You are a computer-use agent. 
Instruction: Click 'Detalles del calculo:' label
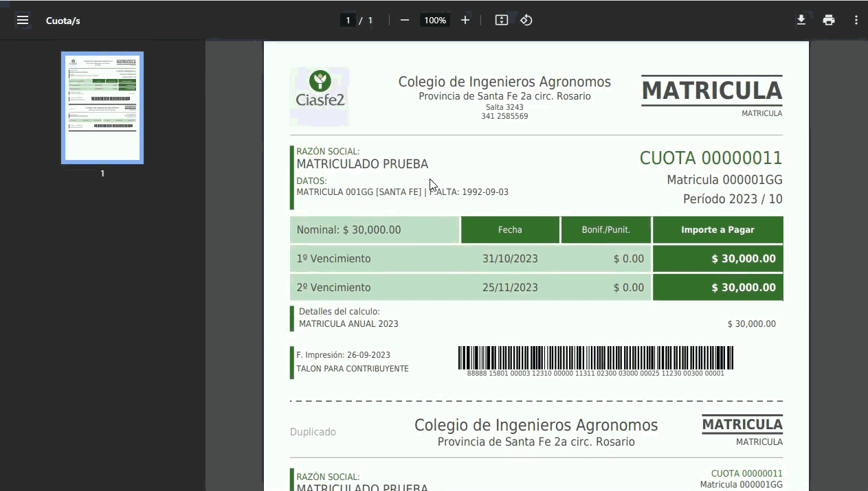click(x=340, y=312)
